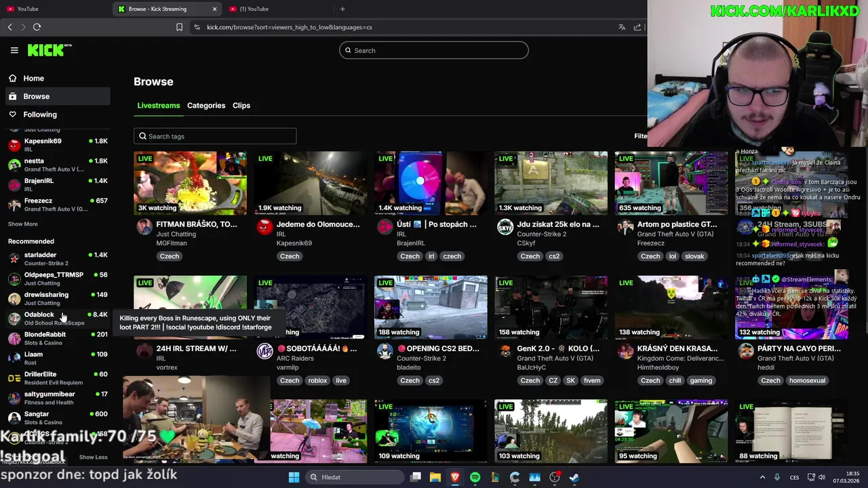Image resolution: width=868 pixels, height=488 pixels.
Task: Show hidden system tray icons
Action: (x=762, y=477)
